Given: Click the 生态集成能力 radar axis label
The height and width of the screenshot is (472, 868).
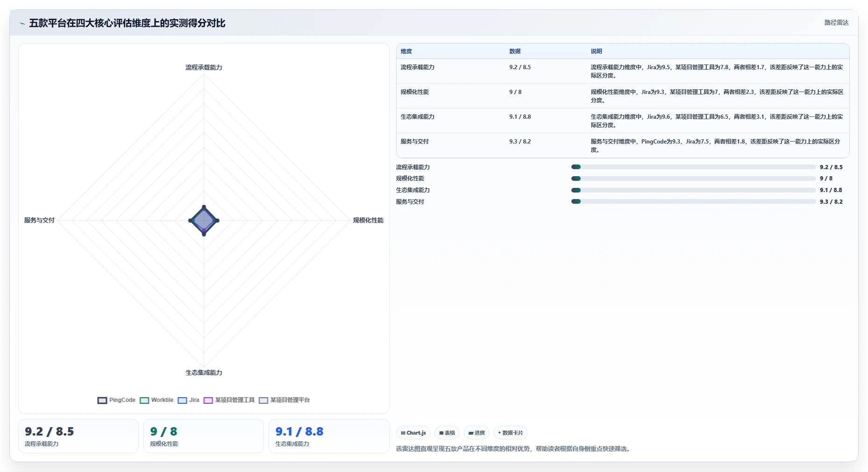Looking at the screenshot, I should [x=204, y=372].
